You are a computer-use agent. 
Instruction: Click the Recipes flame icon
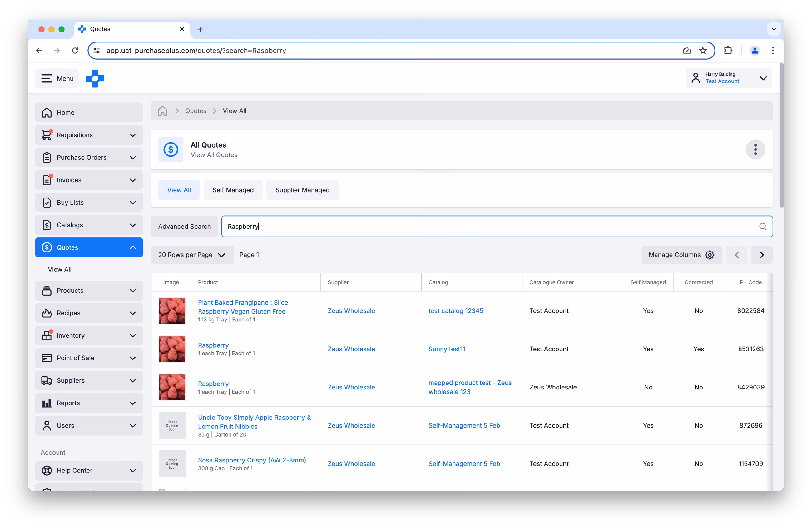(x=47, y=313)
